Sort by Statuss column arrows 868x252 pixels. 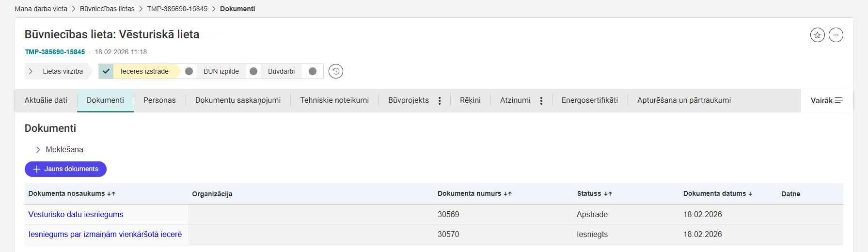tap(608, 194)
